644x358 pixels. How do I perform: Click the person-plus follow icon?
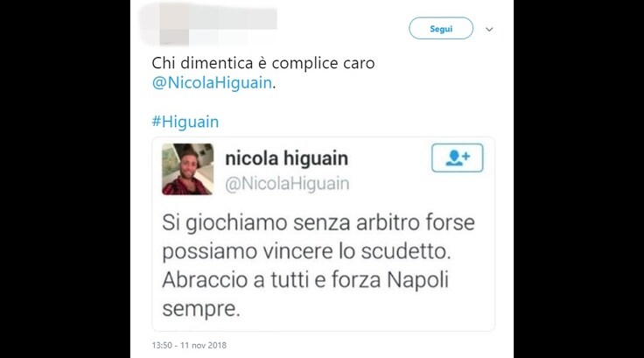tap(457, 158)
